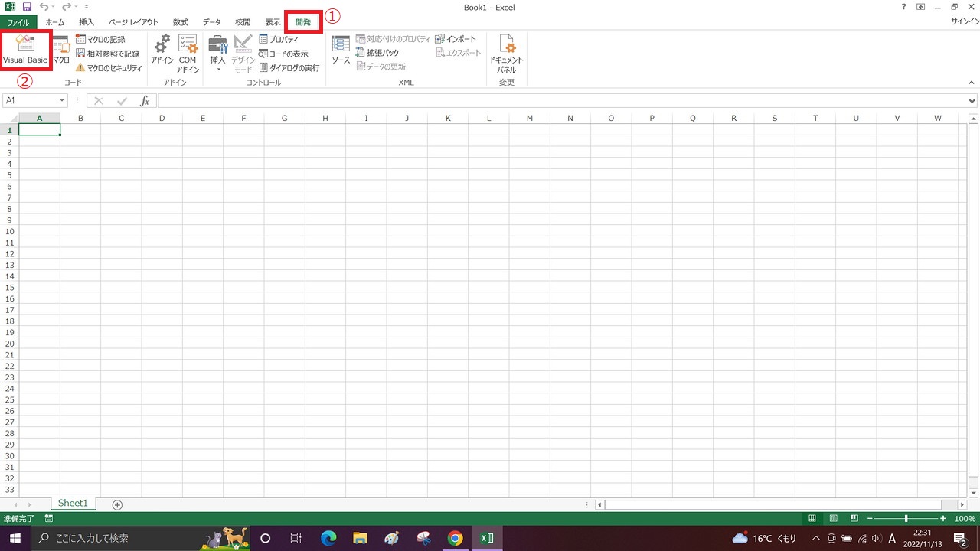
Task: Customize the Quick Access Toolbar dropdown
Action: point(87,8)
